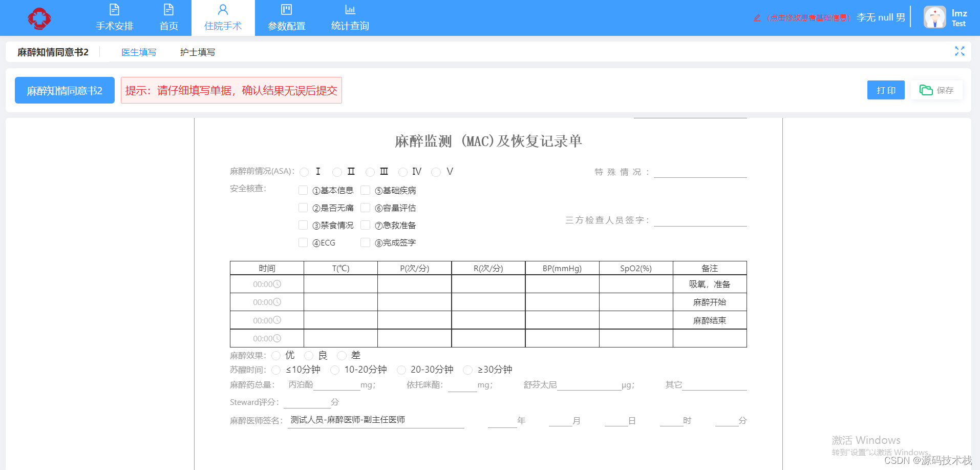Click the 打印 button
This screenshot has height=470, width=980.
pyautogui.click(x=886, y=90)
